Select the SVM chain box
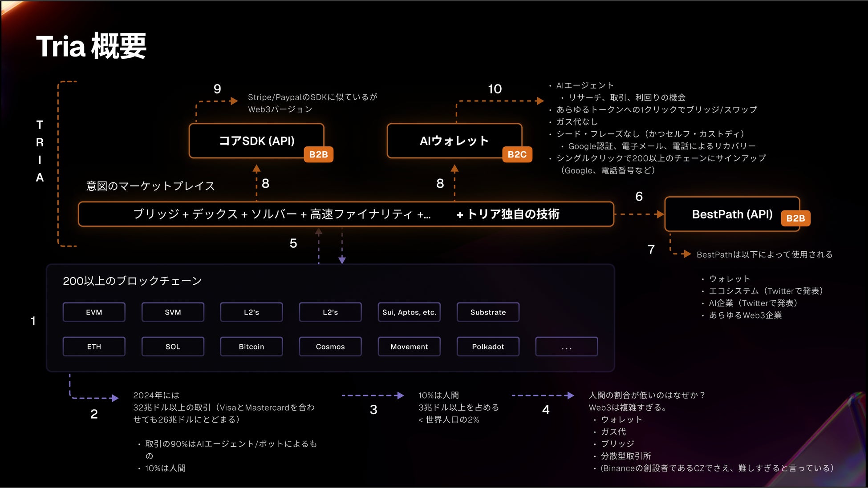The width and height of the screenshot is (868, 488). click(x=173, y=312)
